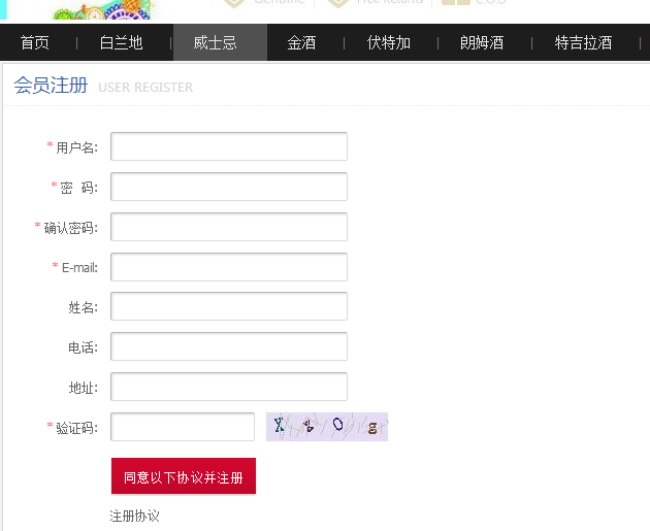Image resolution: width=650 pixels, height=531 pixels.
Task: Open the 首页 navigation tab
Action: tap(35, 43)
